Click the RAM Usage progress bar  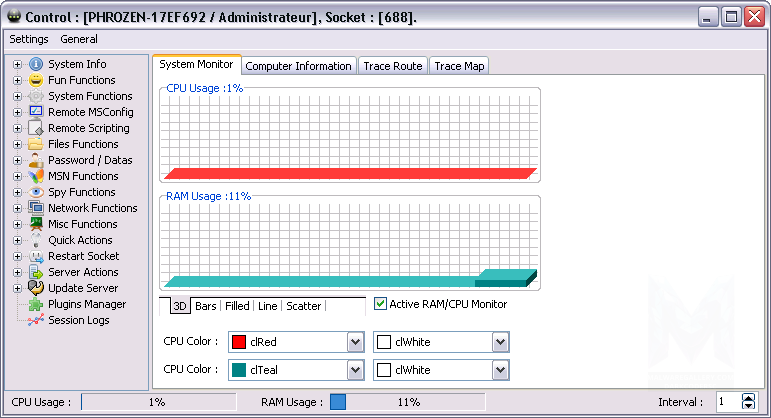pyautogui.click(x=407, y=401)
